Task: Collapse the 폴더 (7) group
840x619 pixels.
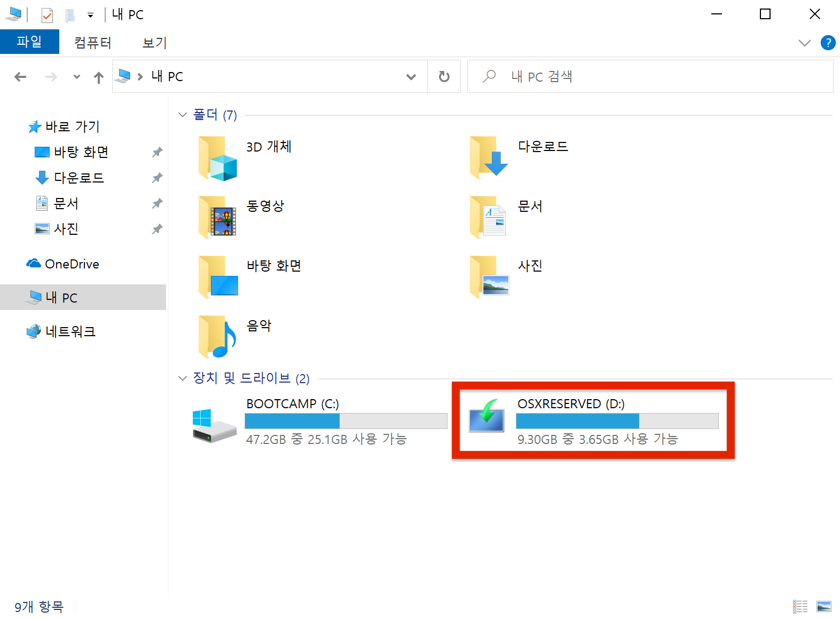Action: (183, 115)
